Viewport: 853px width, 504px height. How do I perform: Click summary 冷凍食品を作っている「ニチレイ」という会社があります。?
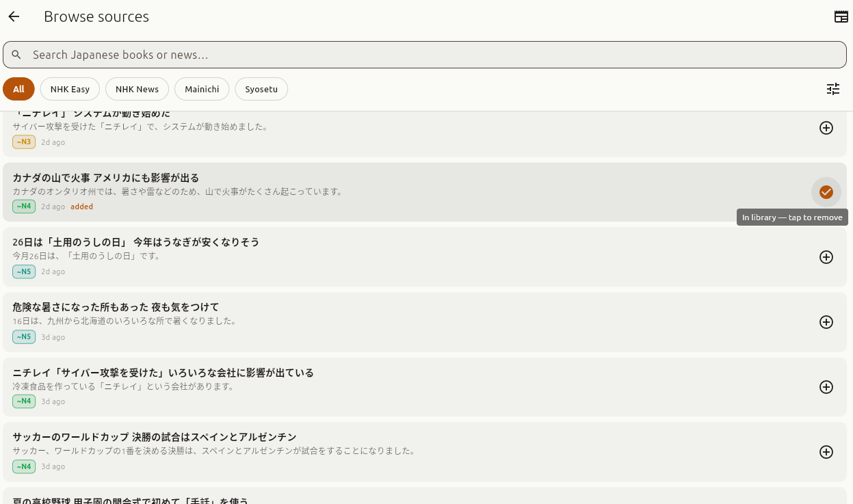[x=124, y=386]
